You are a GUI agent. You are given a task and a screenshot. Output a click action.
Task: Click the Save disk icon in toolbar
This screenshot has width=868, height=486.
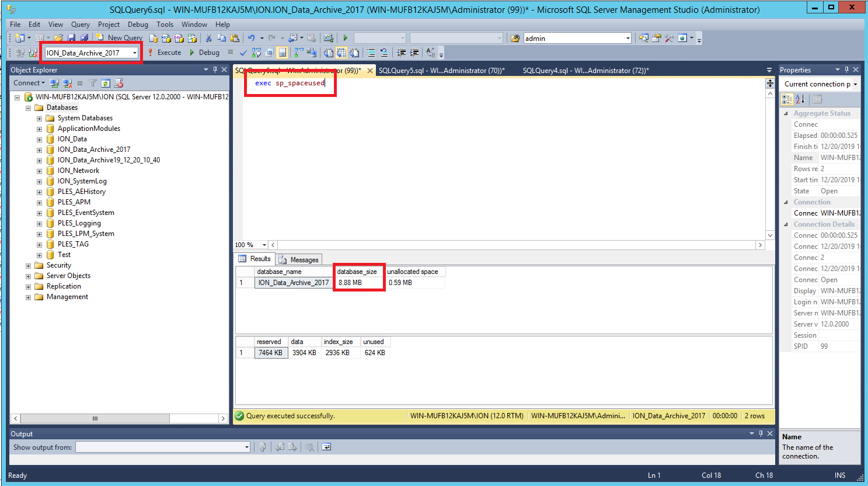tap(71, 38)
